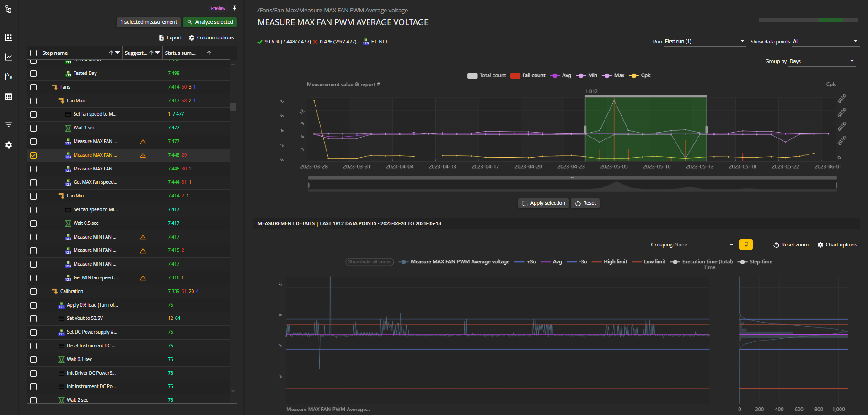Click the Step name column filter icon

pyautogui.click(x=118, y=53)
